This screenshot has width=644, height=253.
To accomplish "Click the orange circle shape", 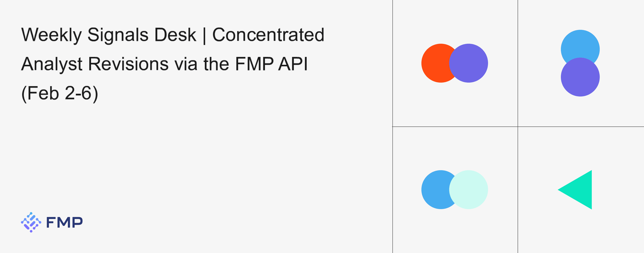I will point(434,63).
